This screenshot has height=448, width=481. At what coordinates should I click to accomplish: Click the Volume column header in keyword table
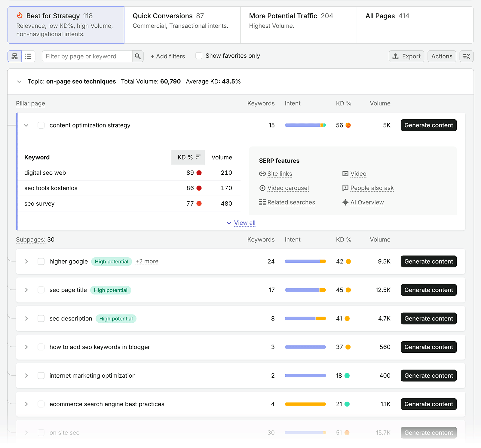click(222, 157)
